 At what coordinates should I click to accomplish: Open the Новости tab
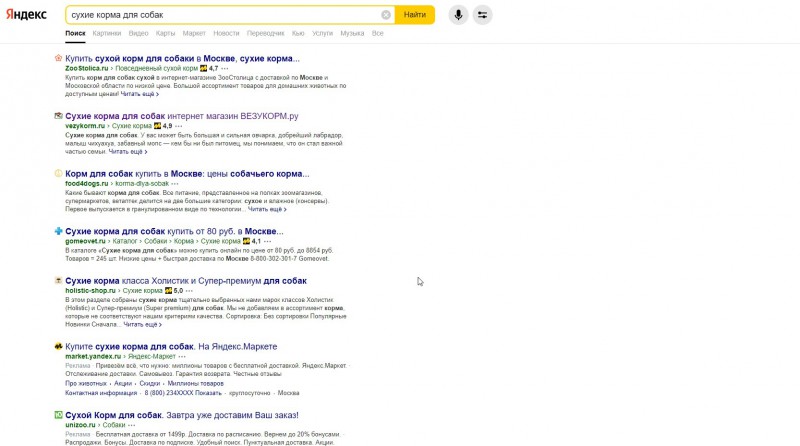(x=226, y=33)
